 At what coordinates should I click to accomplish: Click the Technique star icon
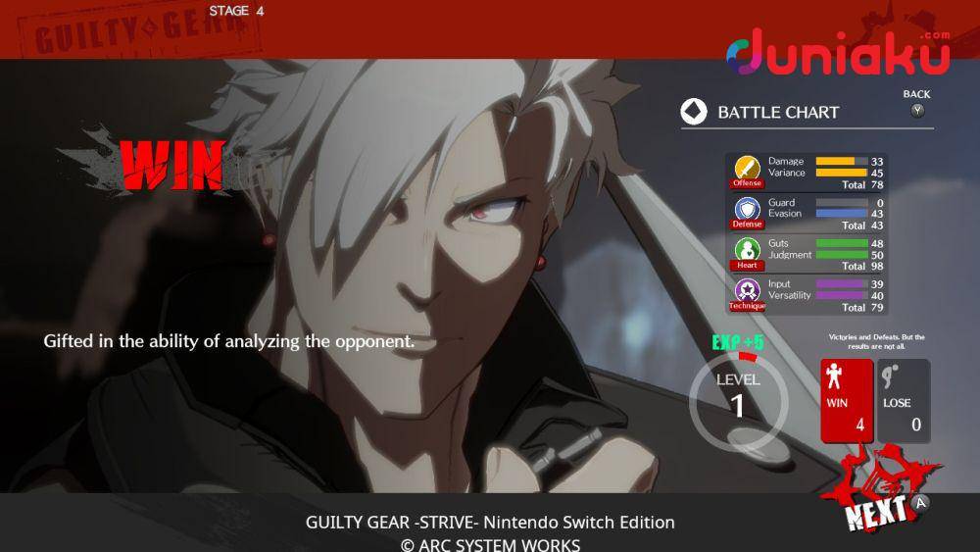click(747, 290)
